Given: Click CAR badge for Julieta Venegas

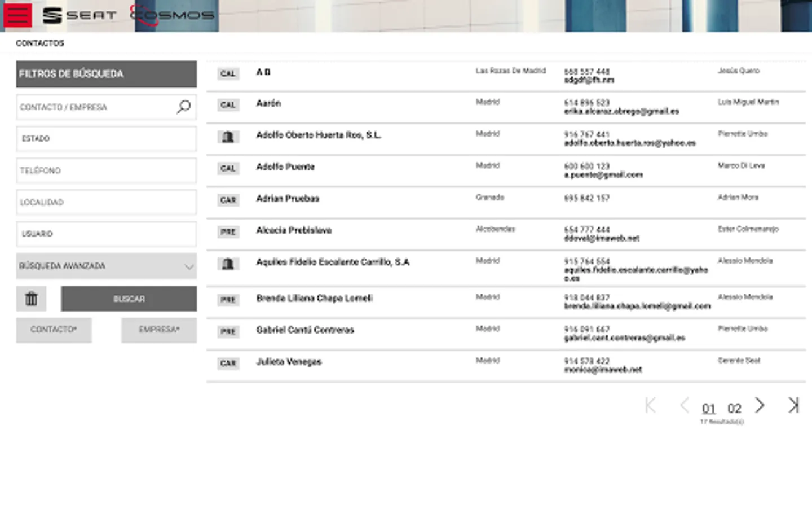Looking at the screenshot, I should coord(228,363).
